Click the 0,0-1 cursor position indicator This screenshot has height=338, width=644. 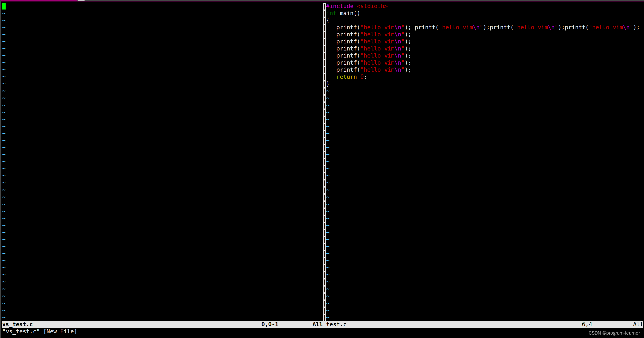270,324
